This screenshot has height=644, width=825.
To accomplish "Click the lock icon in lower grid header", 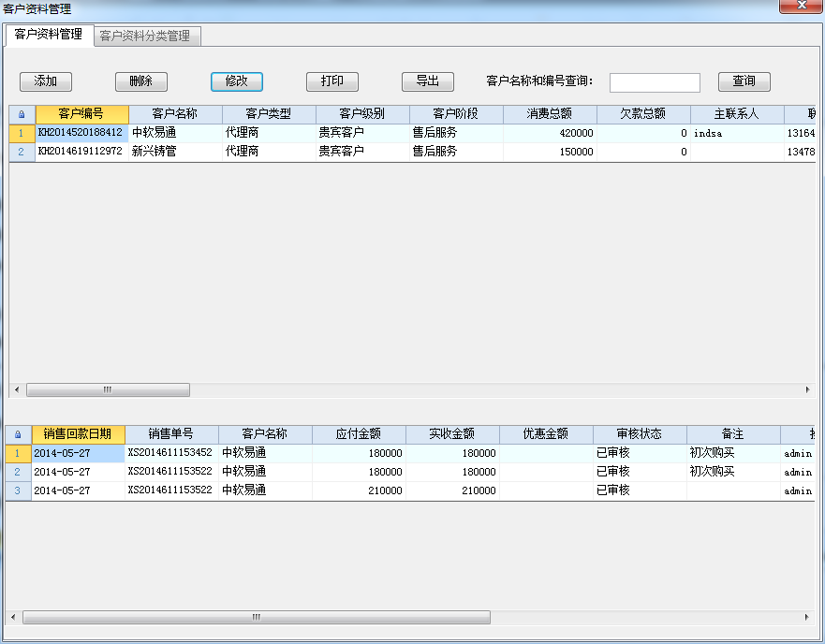I will (x=18, y=434).
